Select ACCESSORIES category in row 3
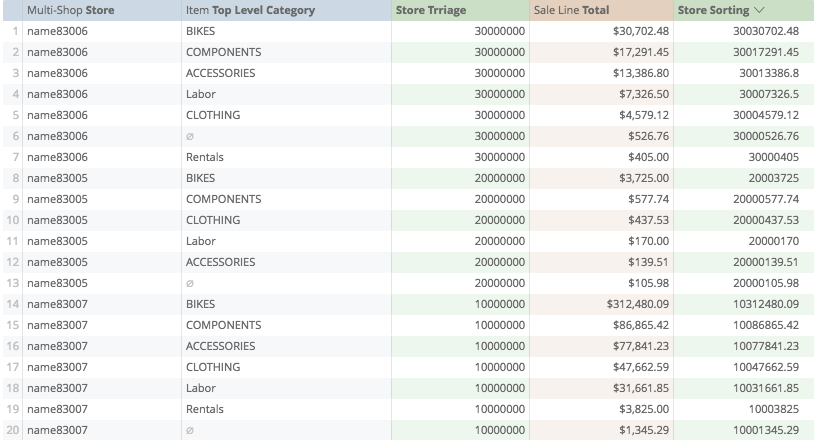Image resolution: width=815 pixels, height=440 pixels. [220, 73]
